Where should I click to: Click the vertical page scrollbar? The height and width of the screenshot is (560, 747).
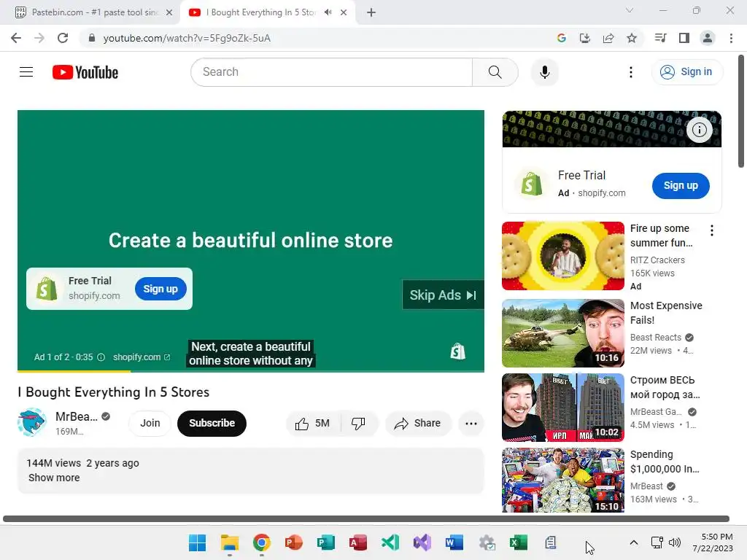coord(741,111)
